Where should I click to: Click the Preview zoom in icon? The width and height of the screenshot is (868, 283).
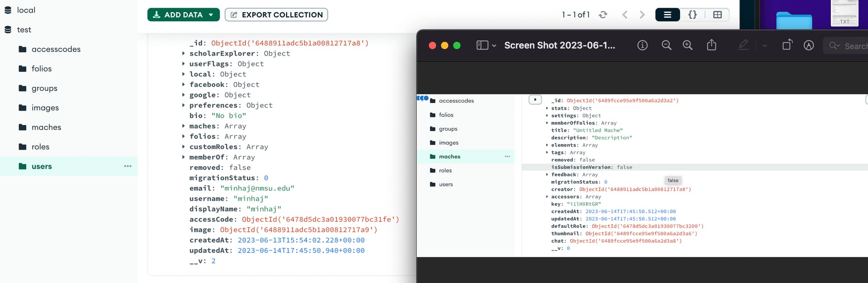pyautogui.click(x=687, y=45)
